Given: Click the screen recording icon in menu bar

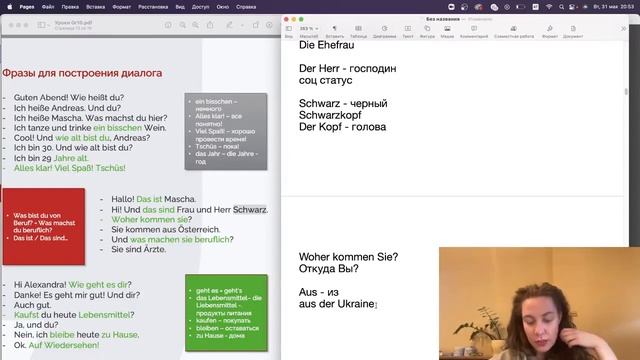Looking at the screenshot, I should click(451, 7).
